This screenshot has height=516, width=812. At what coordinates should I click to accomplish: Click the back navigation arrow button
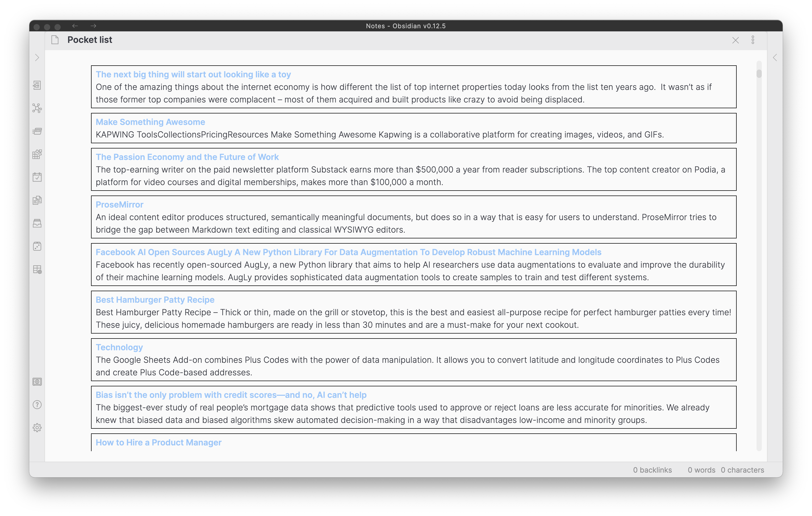pyautogui.click(x=75, y=25)
